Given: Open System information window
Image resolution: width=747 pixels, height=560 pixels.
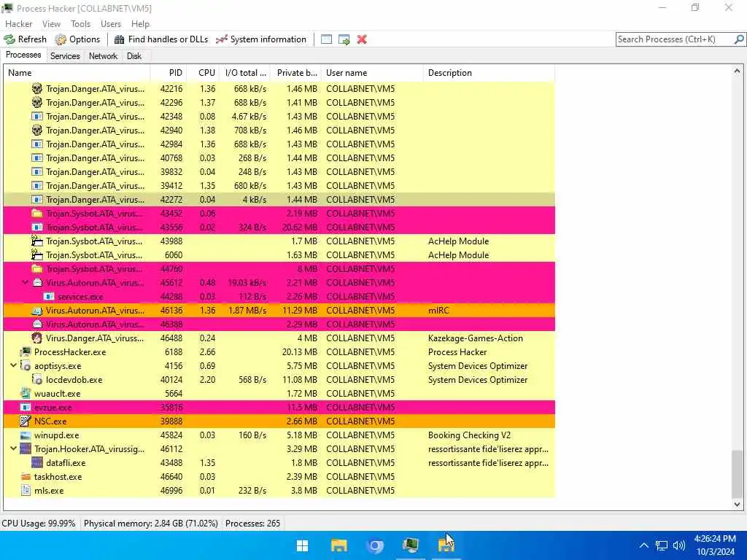Looking at the screenshot, I should click(261, 39).
